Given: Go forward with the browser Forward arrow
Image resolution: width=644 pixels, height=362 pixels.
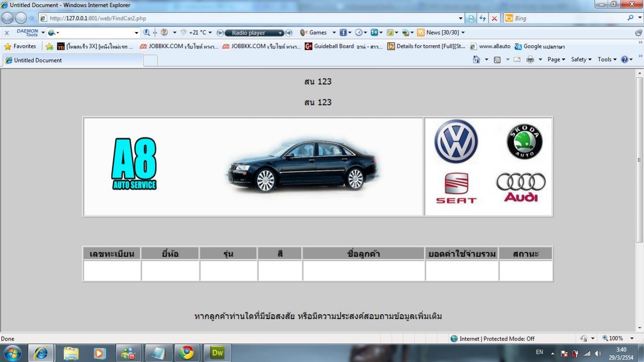Looking at the screenshot, I should [x=21, y=18].
